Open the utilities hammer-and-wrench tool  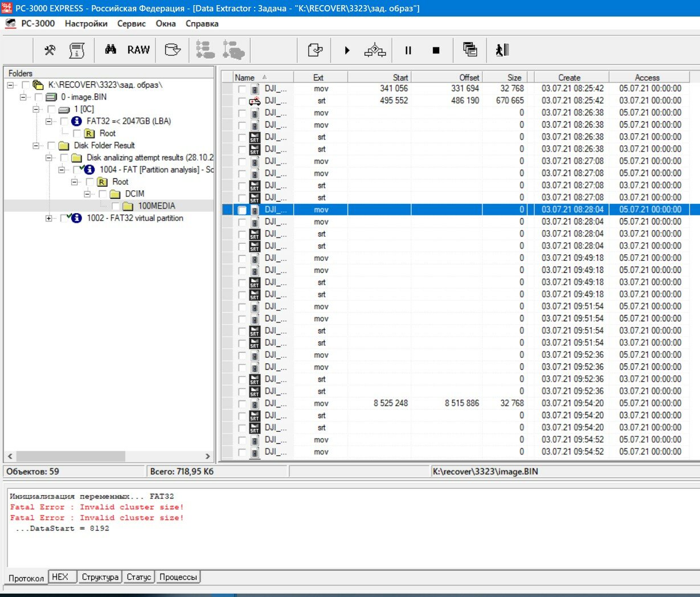(50, 50)
